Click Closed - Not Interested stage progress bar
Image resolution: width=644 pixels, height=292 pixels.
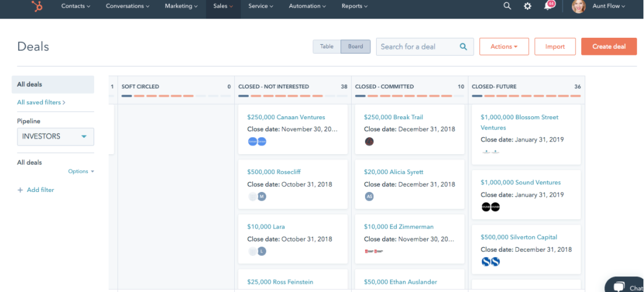pos(293,96)
